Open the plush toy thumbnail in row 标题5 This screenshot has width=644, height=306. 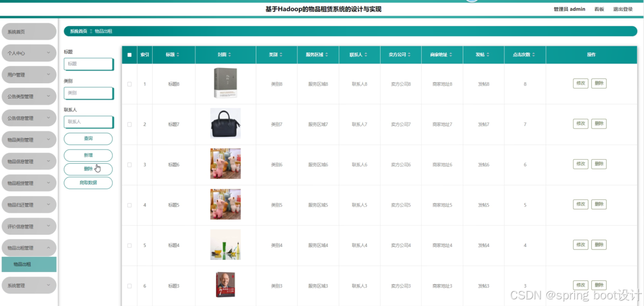pos(225,204)
